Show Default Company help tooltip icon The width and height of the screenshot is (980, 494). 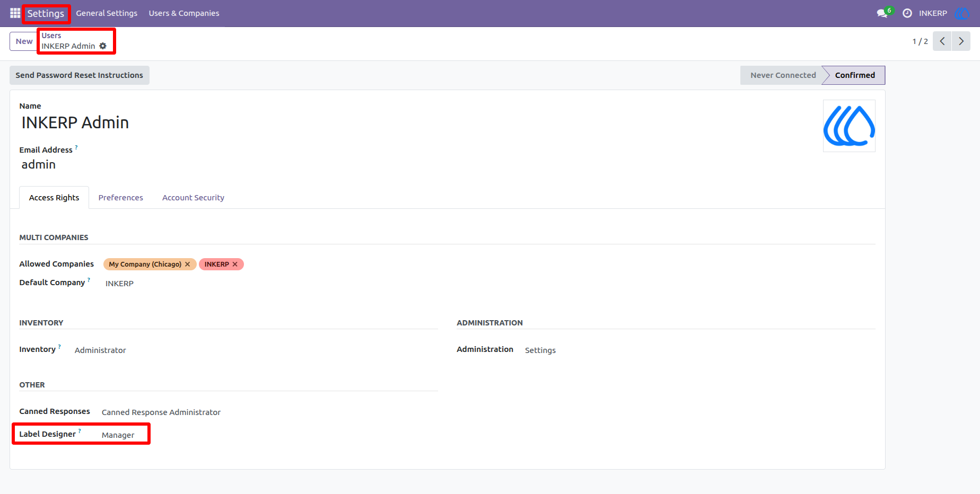(x=89, y=280)
